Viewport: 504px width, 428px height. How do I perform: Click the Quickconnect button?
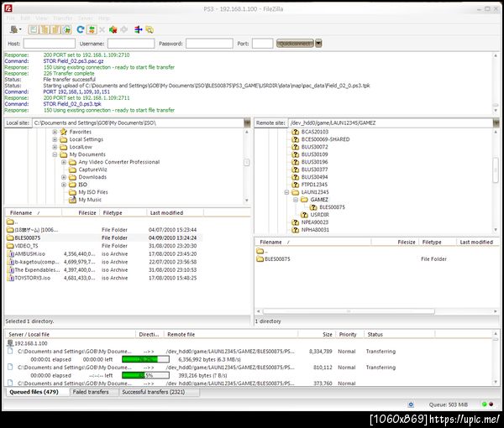(x=295, y=44)
